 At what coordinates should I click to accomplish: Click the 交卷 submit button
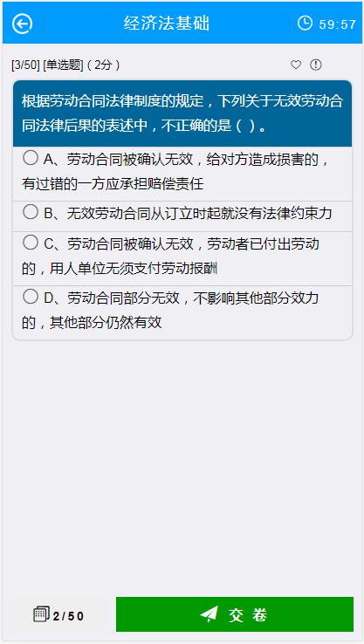coord(235,614)
